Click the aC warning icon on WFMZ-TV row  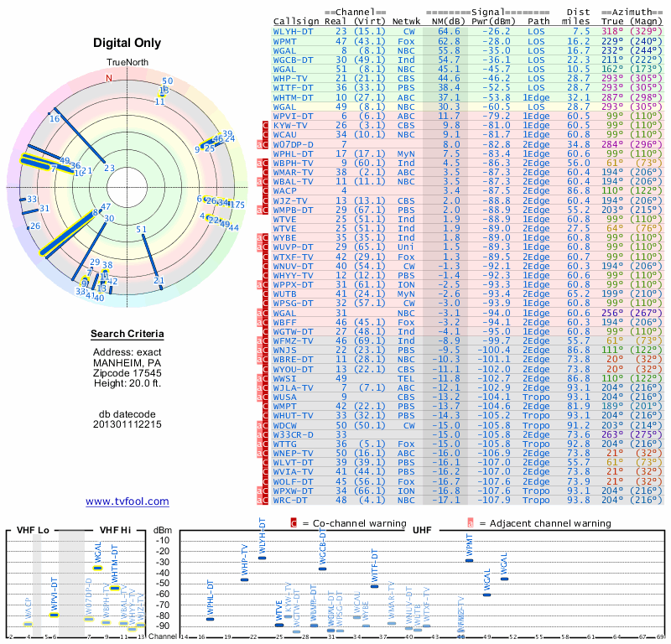pyautogui.click(x=263, y=341)
